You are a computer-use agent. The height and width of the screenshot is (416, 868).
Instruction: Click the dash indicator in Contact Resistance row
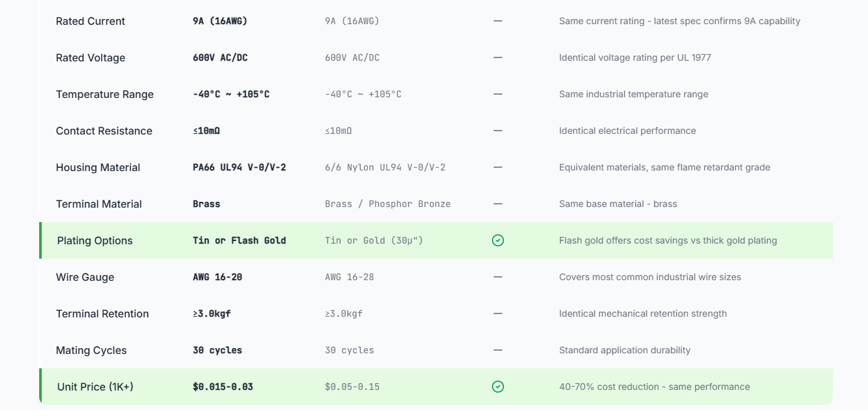point(498,131)
